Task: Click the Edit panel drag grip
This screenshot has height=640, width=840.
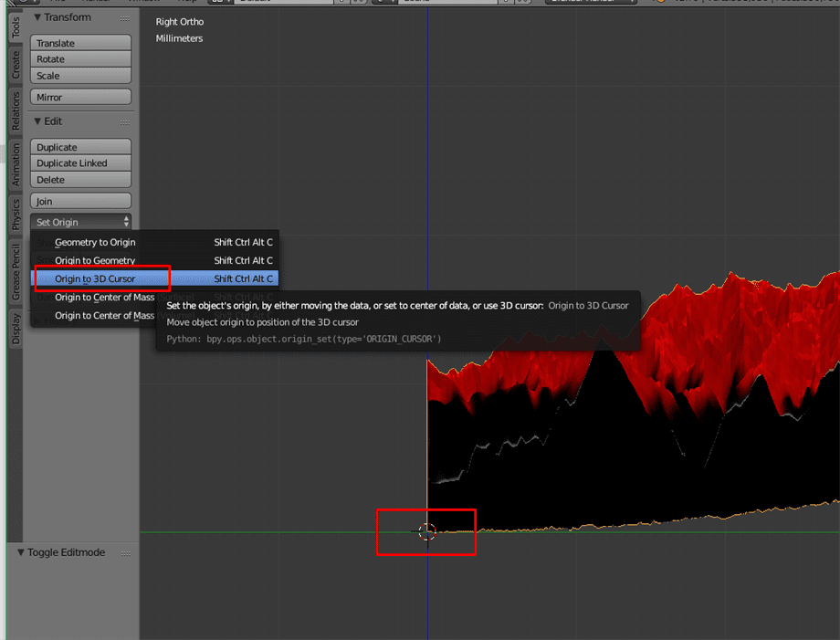Action: pyautogui.click(x=125, y=122)
